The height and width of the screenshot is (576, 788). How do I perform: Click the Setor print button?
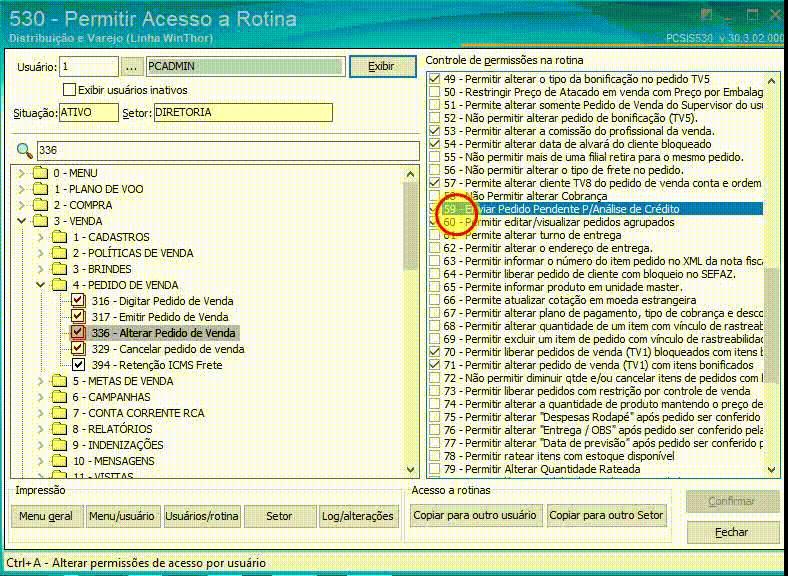(x=279, y=516)
